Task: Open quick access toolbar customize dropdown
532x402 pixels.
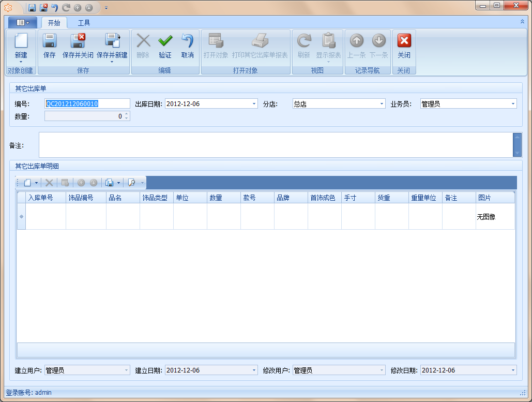Action: (x=106, y=8)
